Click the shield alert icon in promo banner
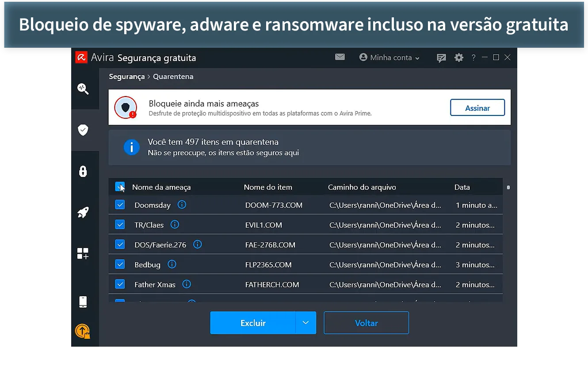The height and width of the screenshot is (367, 588). 126,107
